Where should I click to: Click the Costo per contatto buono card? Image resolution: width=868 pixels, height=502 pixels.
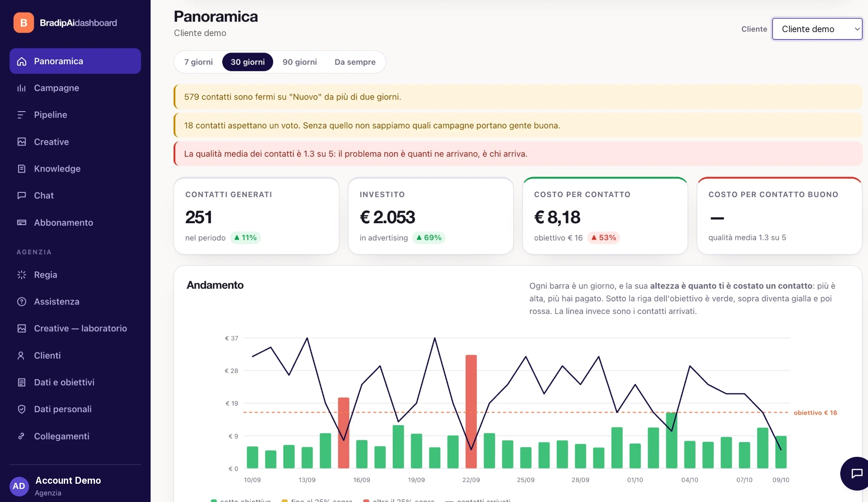(x=779, y=216)
